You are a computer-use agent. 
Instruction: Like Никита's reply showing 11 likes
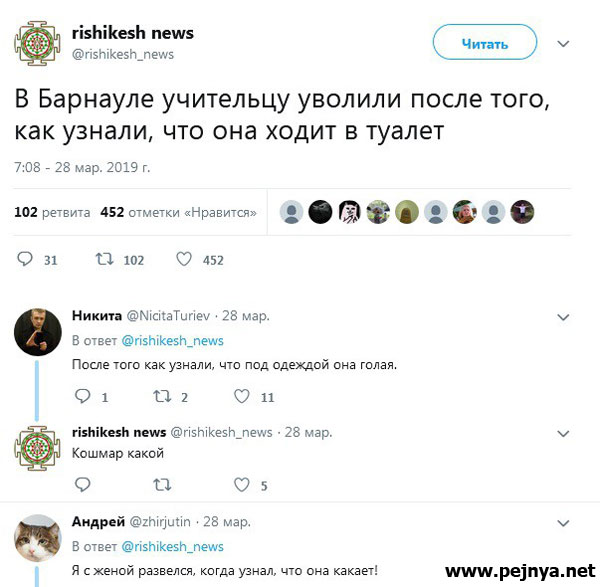pos(242,396)
